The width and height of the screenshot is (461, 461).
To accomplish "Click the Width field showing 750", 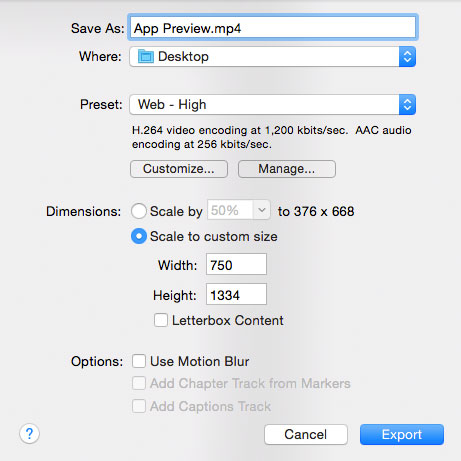I will click(x=236, y=264).
